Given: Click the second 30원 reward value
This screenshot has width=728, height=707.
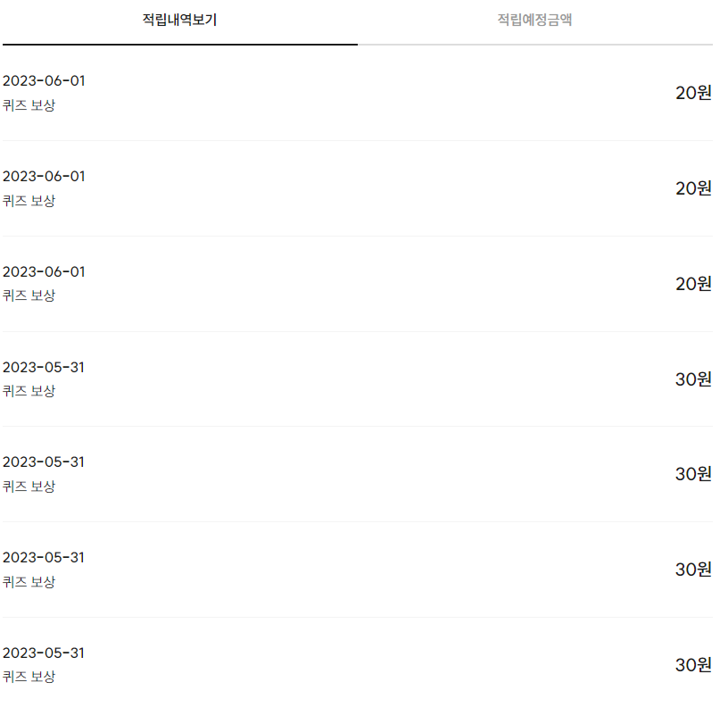Looking at the screenshot, I should point(694,474).
